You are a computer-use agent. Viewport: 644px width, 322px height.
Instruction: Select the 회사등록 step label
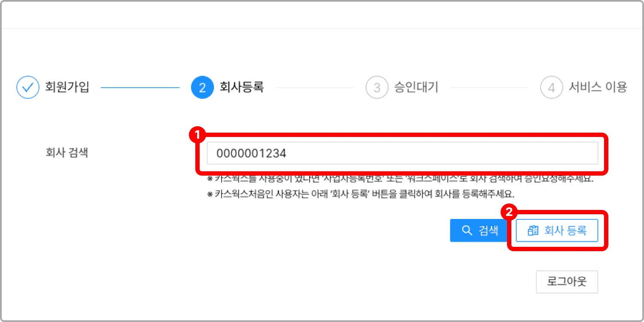coord(242,87)
